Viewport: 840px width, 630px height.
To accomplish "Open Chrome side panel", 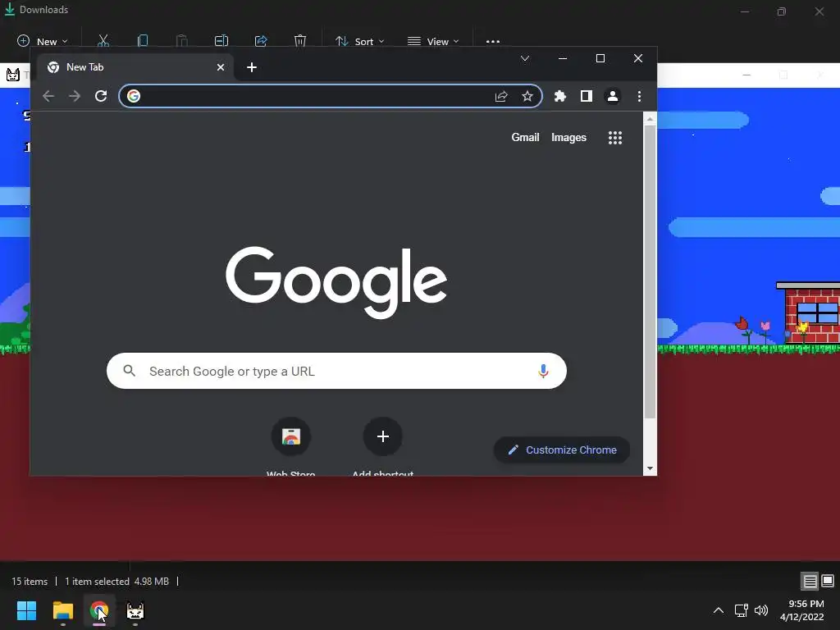I will pyautogui.click(x=586, y=97).
